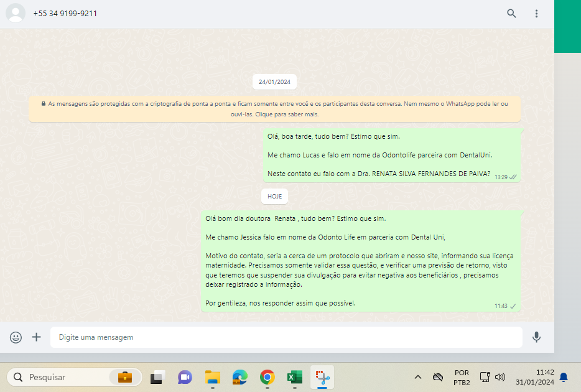
Task: Open Google Chrome from the taskbar
Action: (x=267, y=377)
